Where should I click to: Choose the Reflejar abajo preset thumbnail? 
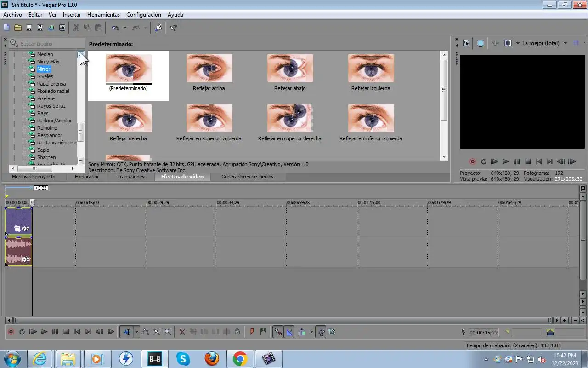(290, 68)
